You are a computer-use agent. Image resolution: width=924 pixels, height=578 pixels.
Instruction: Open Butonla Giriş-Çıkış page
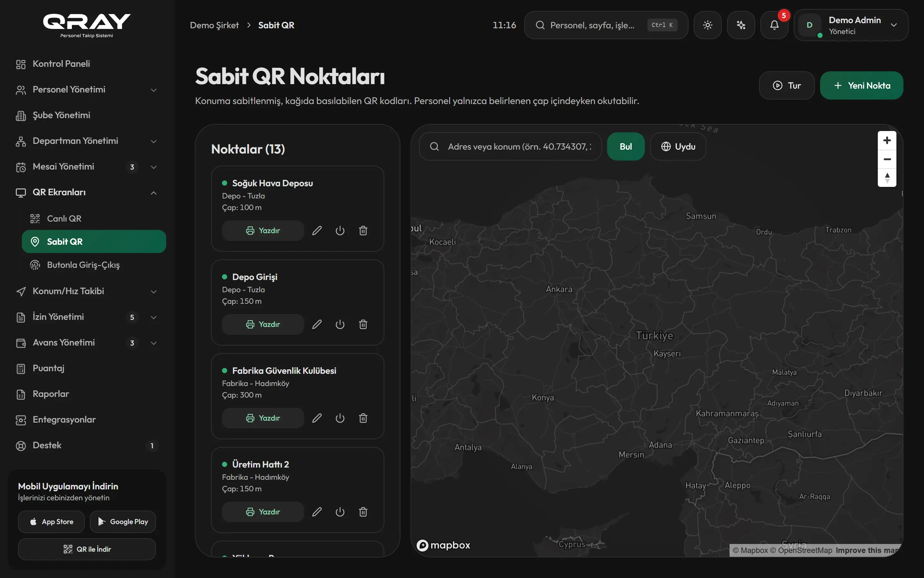94,265
